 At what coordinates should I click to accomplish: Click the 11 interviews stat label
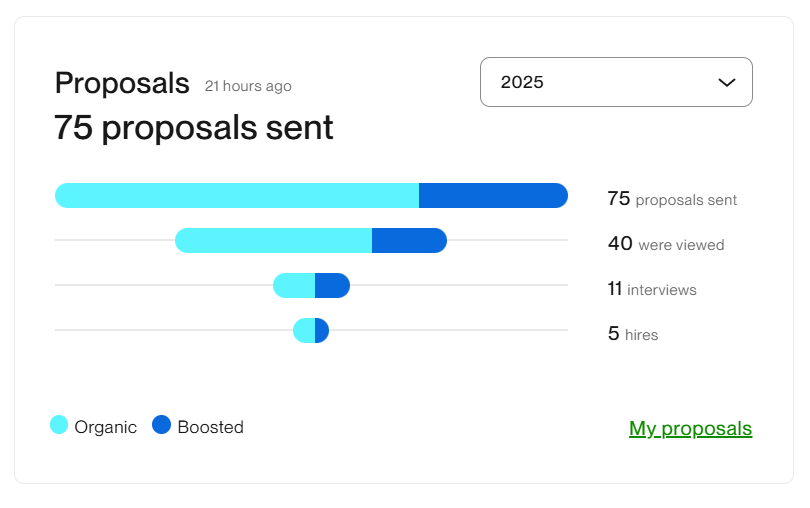652,289
